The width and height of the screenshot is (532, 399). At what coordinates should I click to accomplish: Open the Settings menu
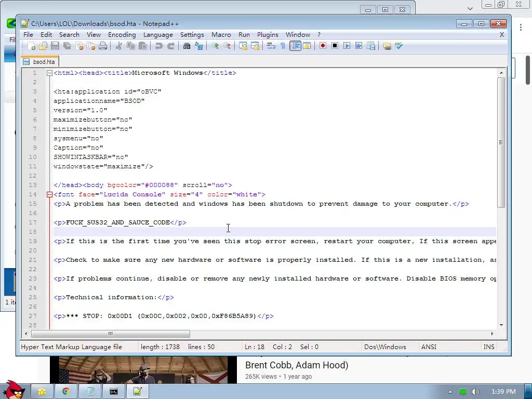(192, 35)
